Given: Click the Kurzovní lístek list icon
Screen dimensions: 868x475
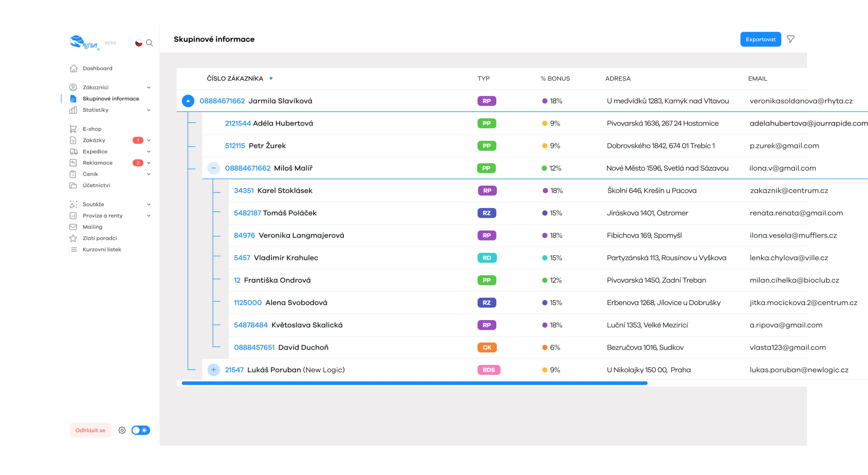Looking at the screenshot, I should pos(73,250).
